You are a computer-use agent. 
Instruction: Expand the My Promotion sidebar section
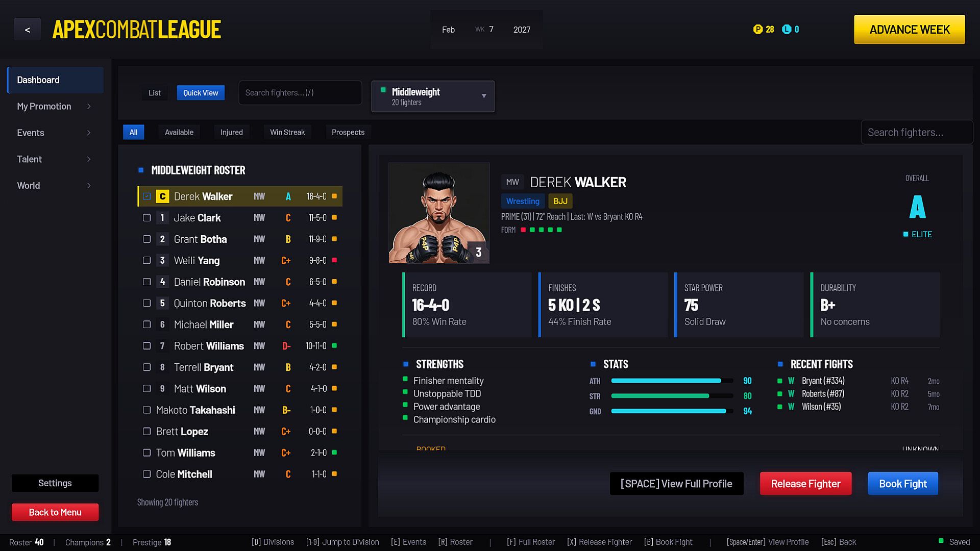[x=55, y=106]
